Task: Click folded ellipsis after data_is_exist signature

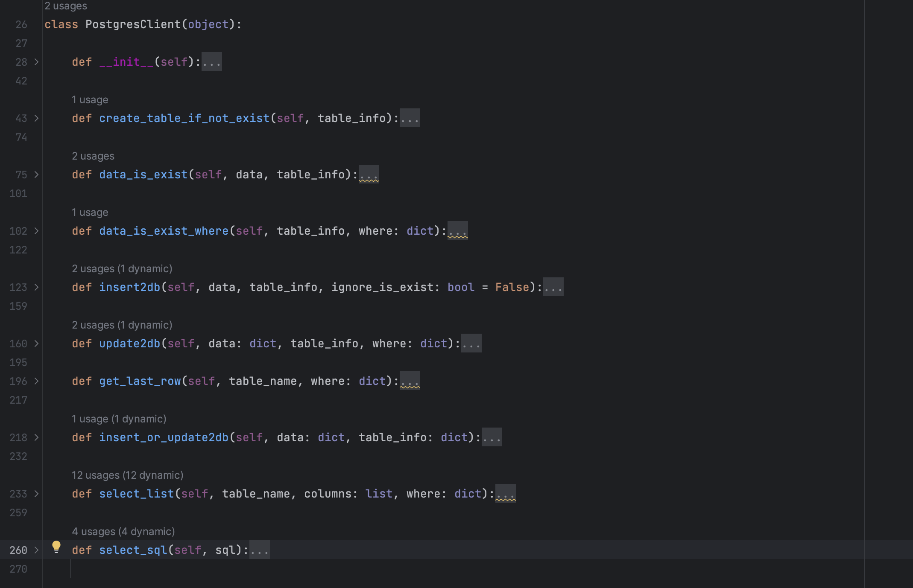Action: (369, 175)
